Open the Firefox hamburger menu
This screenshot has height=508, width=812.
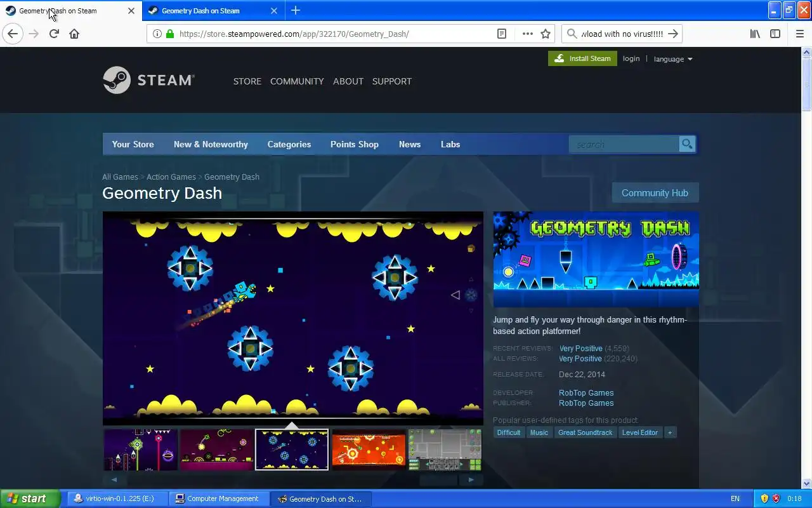pos(799,34)
